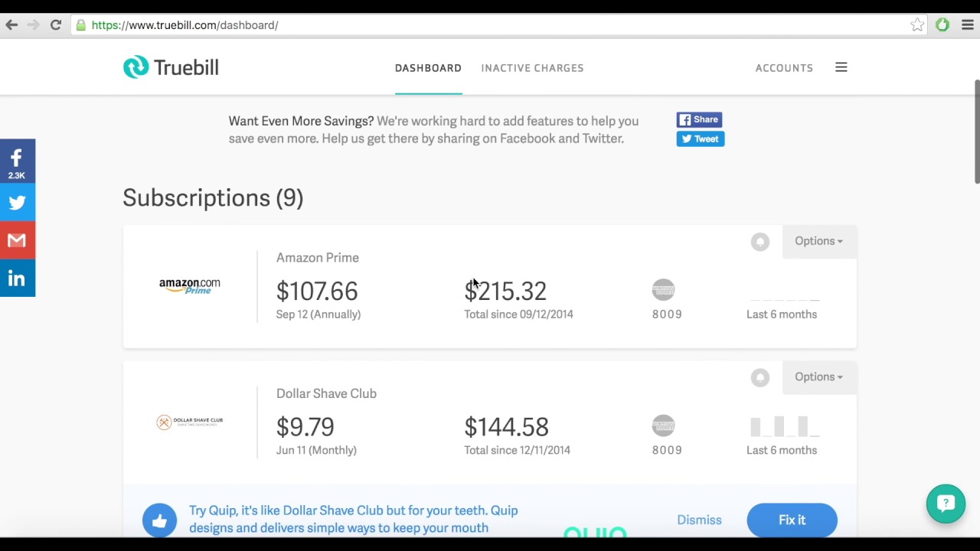Click the $144.58 total
The width and height of the screenshot is (980, 551).
[x=506, y=427]
